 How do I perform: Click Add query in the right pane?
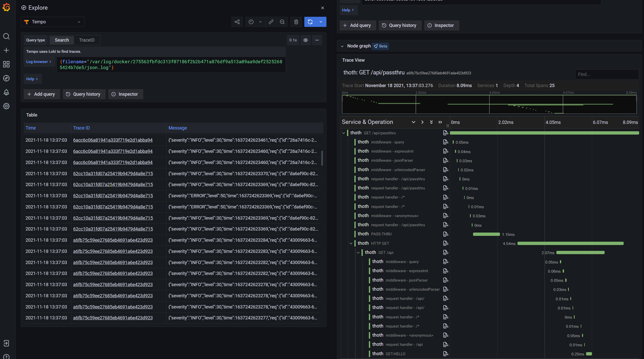(x=358, y=25)
